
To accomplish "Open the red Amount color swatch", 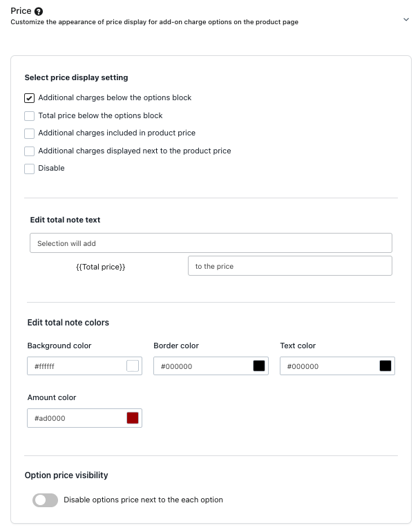I will click(x=133, y=418).
